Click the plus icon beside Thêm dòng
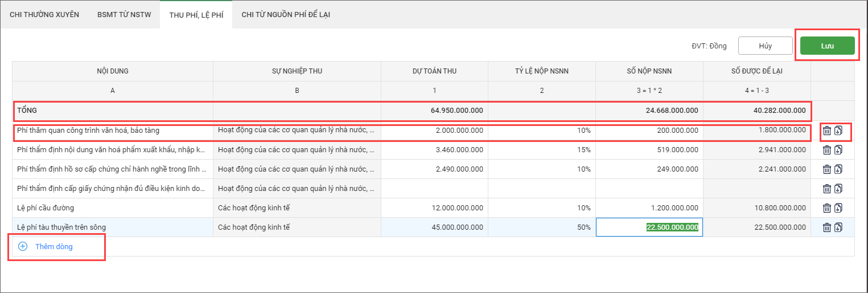 pyautogui.click(x=23, y=247)
